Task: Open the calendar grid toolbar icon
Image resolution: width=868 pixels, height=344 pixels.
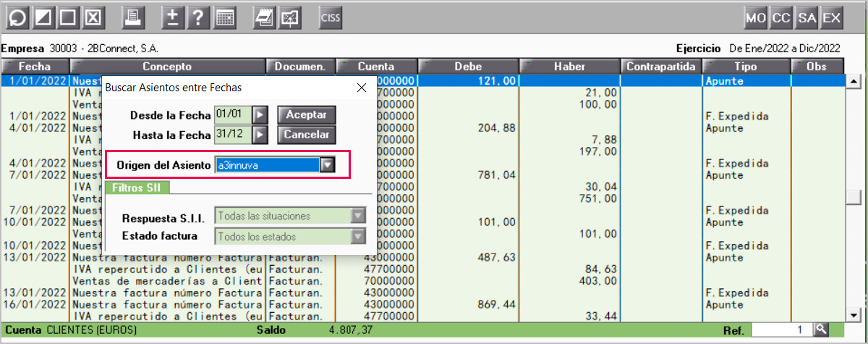Action: [225, 18]
